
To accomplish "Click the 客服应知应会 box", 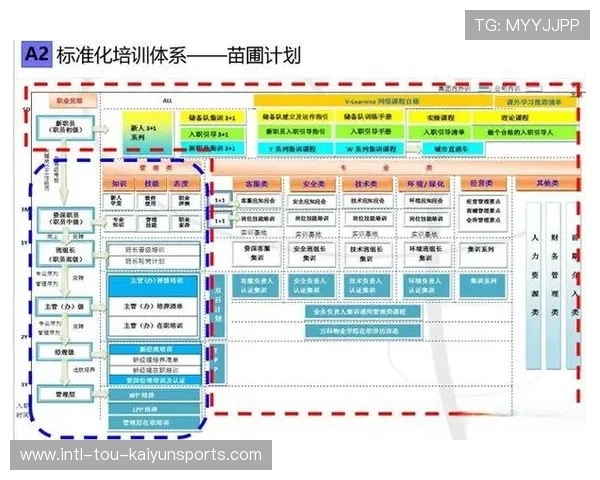I will click(258, 201).
